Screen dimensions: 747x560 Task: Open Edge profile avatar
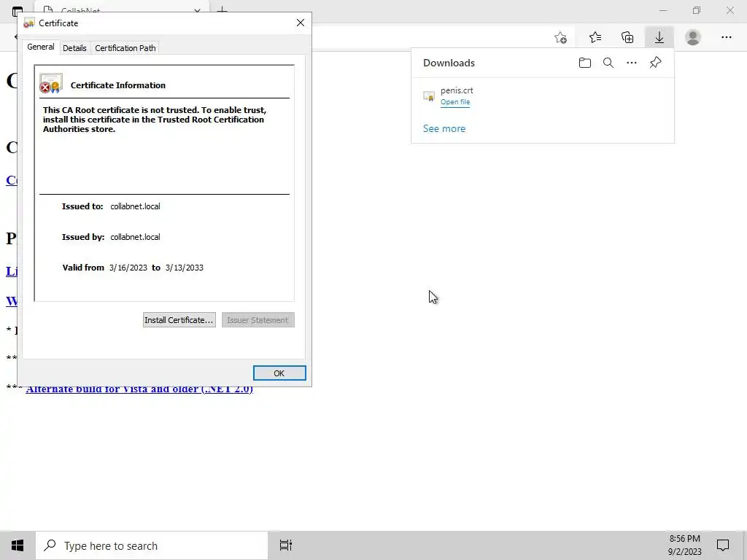tap(693, 37)
